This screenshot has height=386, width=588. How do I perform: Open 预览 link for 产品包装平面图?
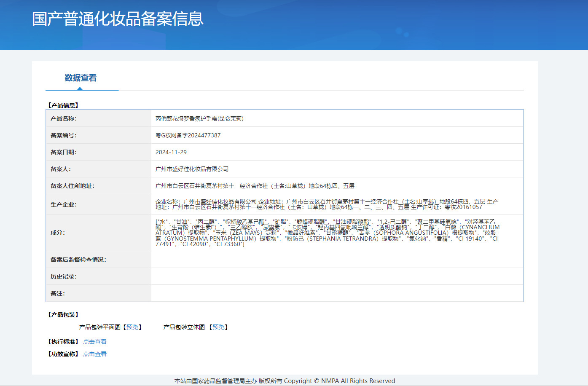click(x=132, y=327)
